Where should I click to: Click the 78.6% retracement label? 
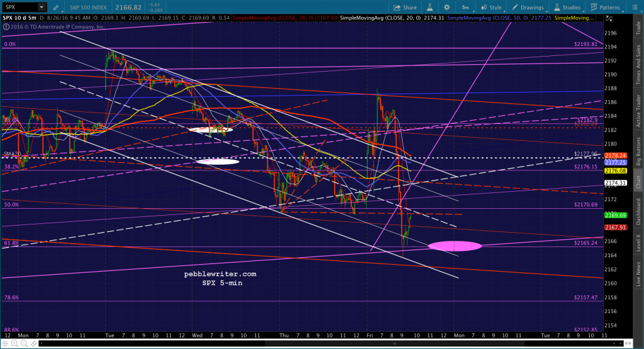pos(11,297)
